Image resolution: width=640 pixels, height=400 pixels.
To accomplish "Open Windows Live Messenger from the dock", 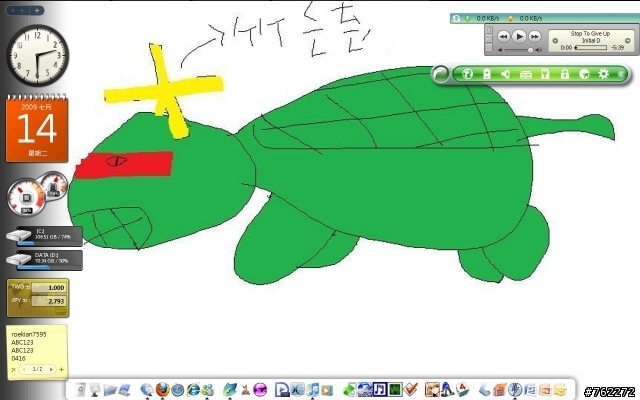I will (x=207, y=390).
